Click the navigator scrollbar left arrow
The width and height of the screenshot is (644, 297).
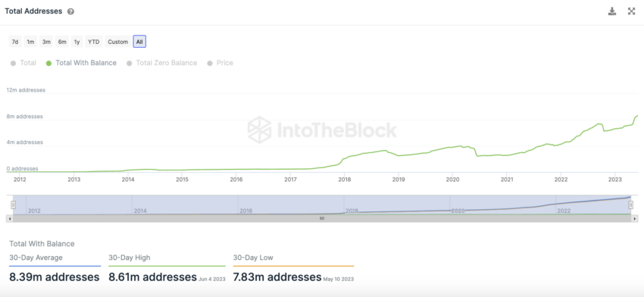pos(9,218)
